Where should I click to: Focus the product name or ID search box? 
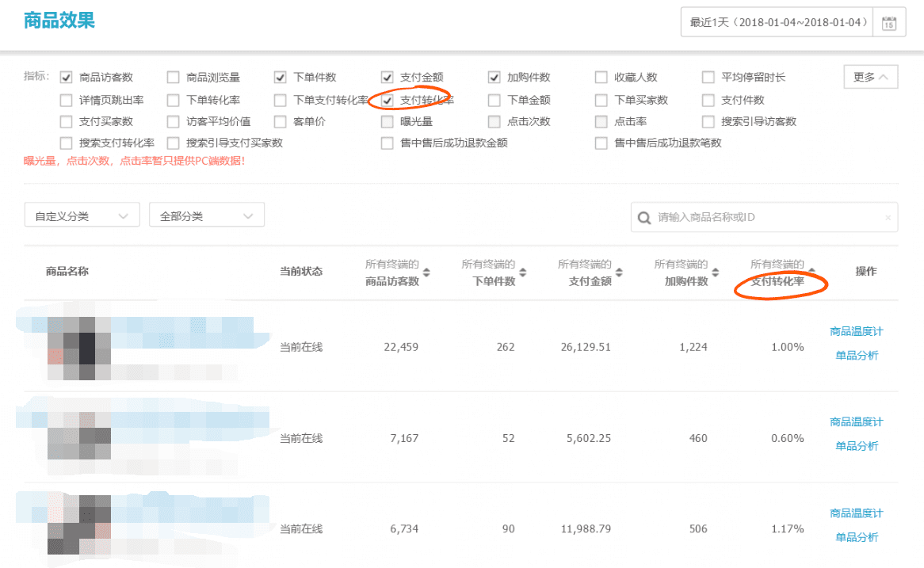pyautogui.click(x=764, y=217)
